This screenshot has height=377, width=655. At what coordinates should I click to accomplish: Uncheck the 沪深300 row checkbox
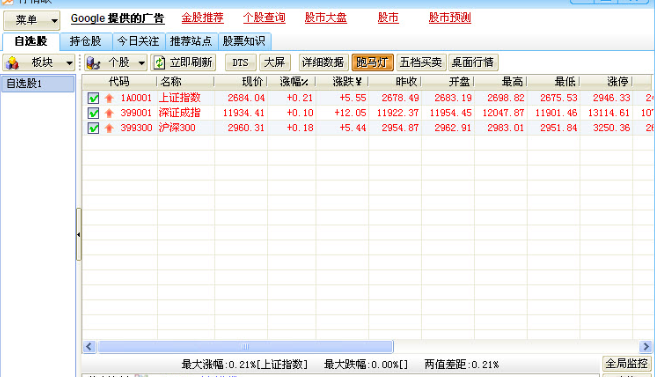tap(93, 128)
